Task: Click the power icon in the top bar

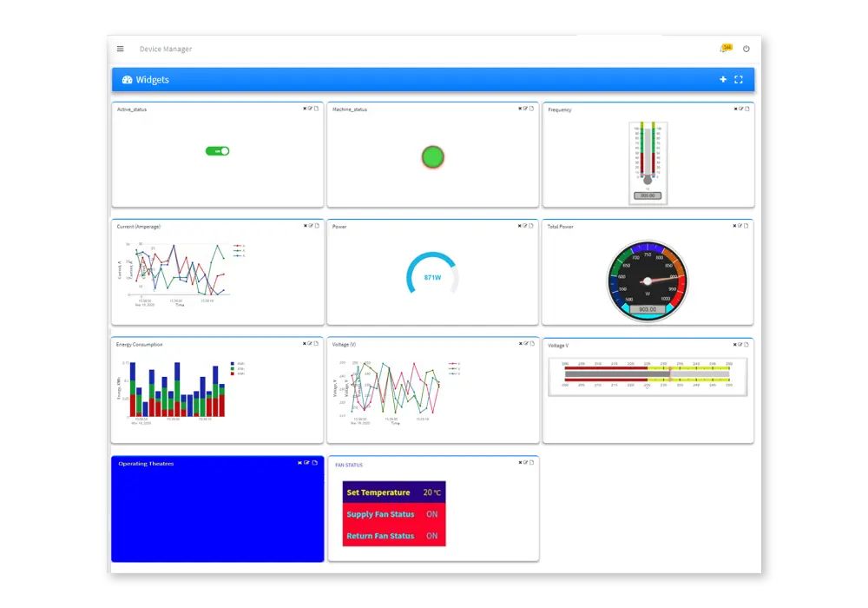Action: click(746, 49)
